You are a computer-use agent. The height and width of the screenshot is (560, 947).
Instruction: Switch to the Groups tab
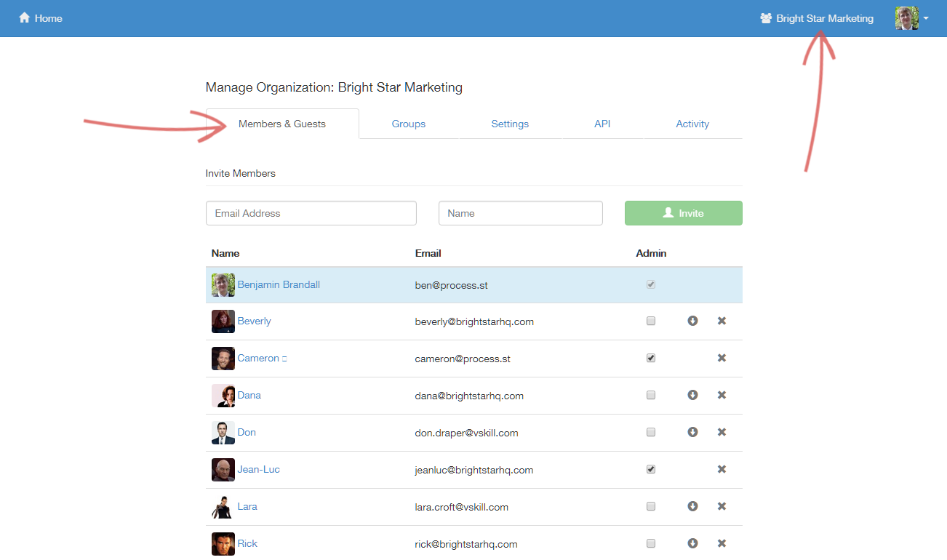pos(408,124)
